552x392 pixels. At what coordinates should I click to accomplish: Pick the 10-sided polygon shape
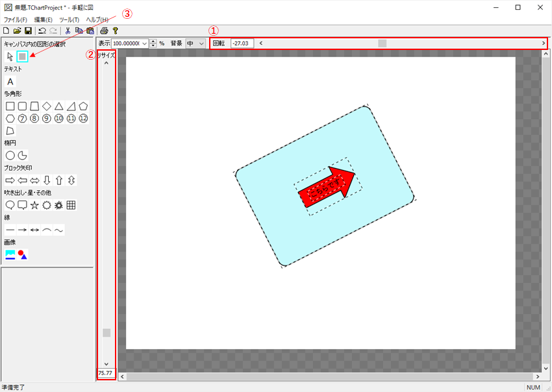pyautogui.click(x=59, y=118)
